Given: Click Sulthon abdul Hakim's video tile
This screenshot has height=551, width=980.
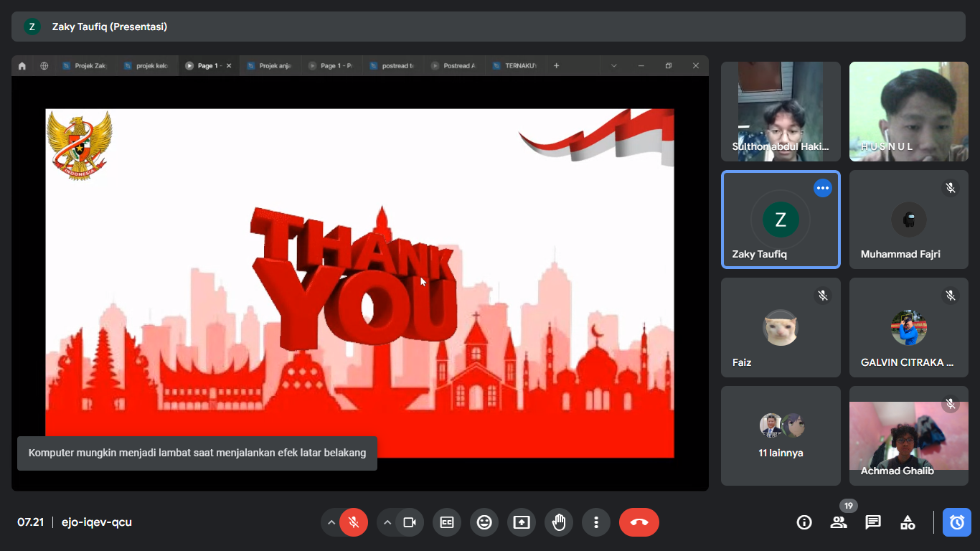Looking at the screenshot, I should [781, 111].
